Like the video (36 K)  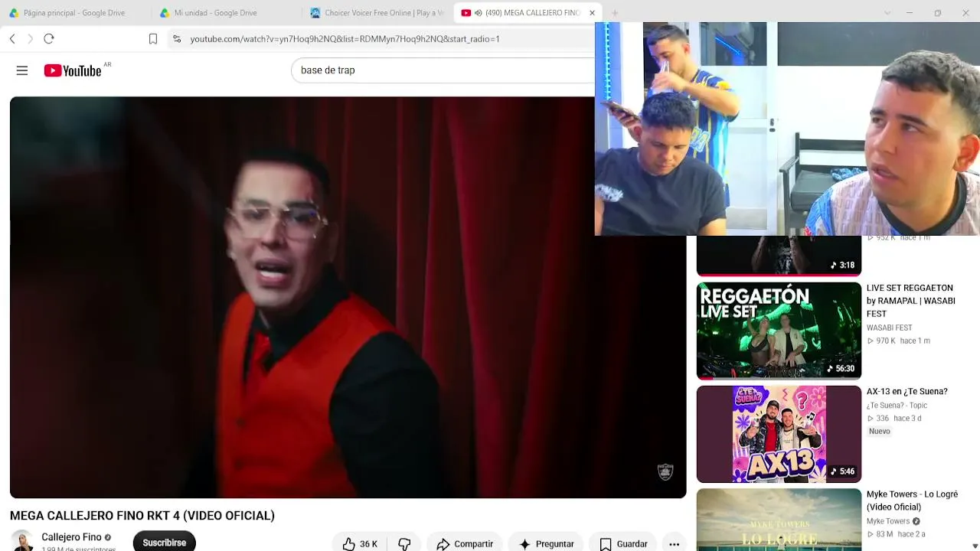pos(360,544)
